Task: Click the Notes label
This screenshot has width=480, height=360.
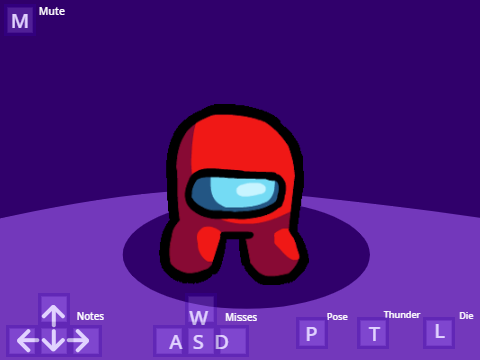Action: click(90, 316)
